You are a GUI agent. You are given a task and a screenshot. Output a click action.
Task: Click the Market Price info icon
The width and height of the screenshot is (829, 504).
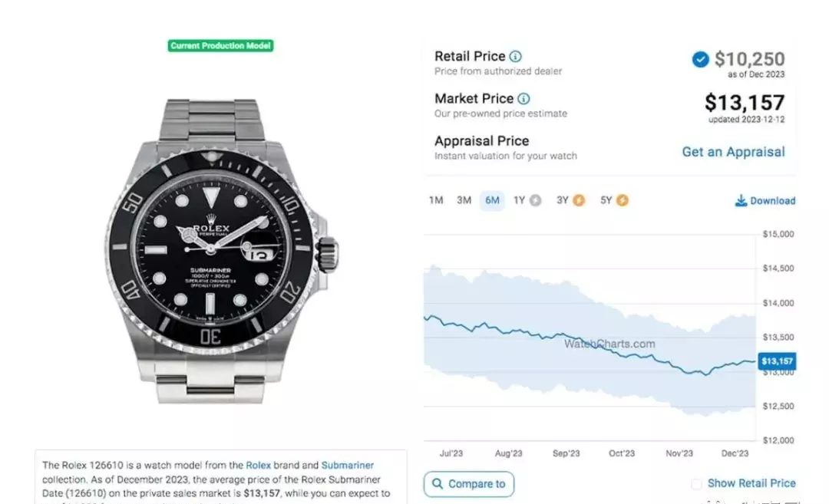(523, 99)
